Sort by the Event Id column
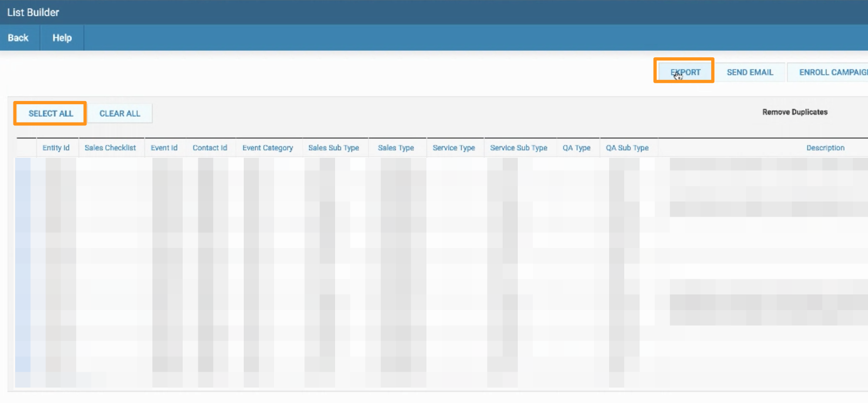The height and width of the screenshot is (403, 868). click(x=164, y=147)
